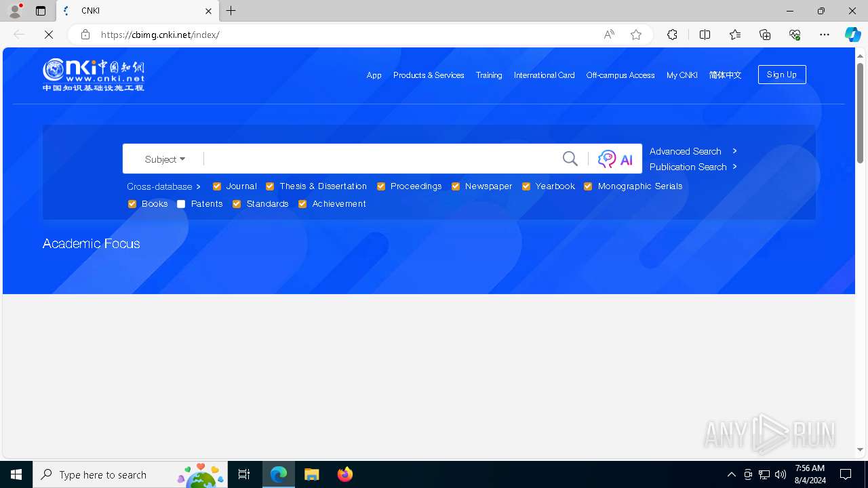Screen dimensions: 868x488
Task: Click the scrollbar down arrow
Action: point(861,449)
